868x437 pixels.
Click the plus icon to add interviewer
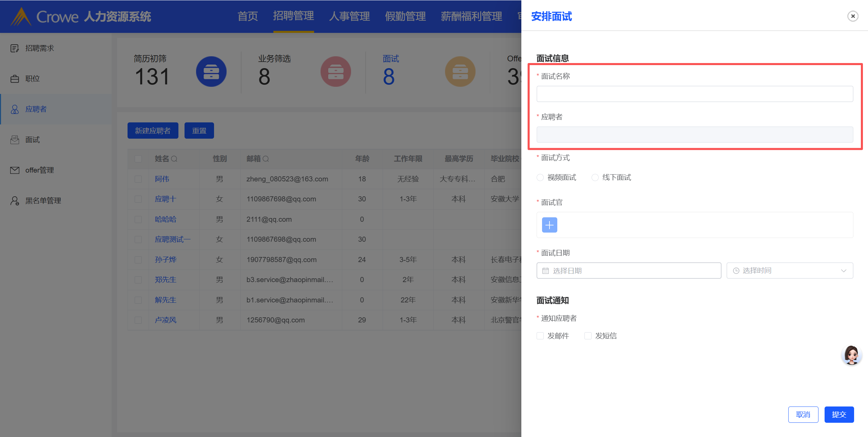[x=549, y=225]
